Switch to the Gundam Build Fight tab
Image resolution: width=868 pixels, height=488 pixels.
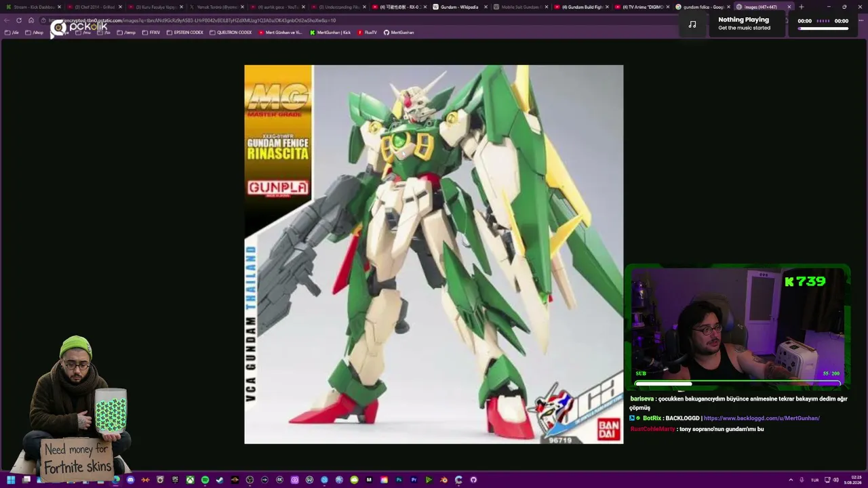[582, 7]
